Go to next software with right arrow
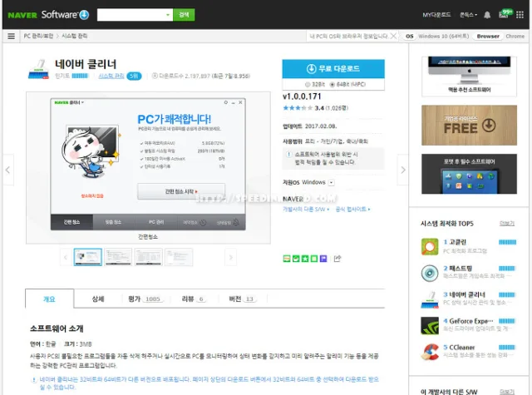The width and height of the screenshot is (532, 395). coord(402,170)
